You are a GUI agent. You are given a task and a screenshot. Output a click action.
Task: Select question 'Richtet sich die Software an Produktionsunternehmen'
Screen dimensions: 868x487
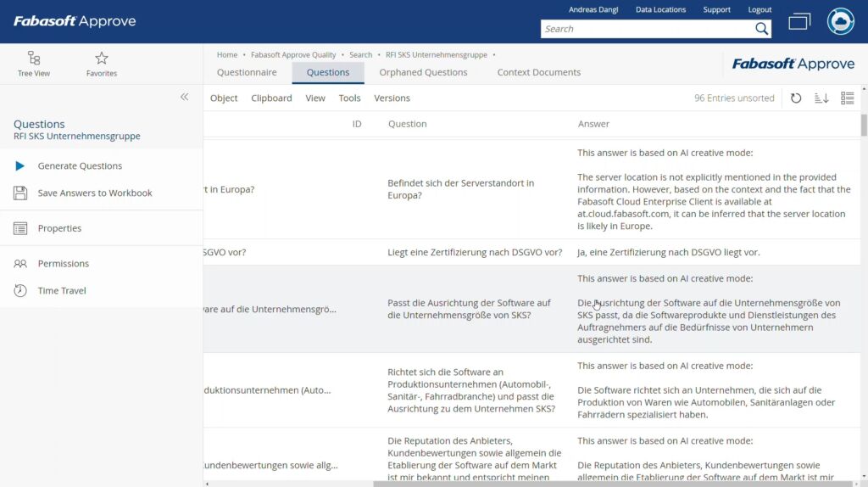471,390
